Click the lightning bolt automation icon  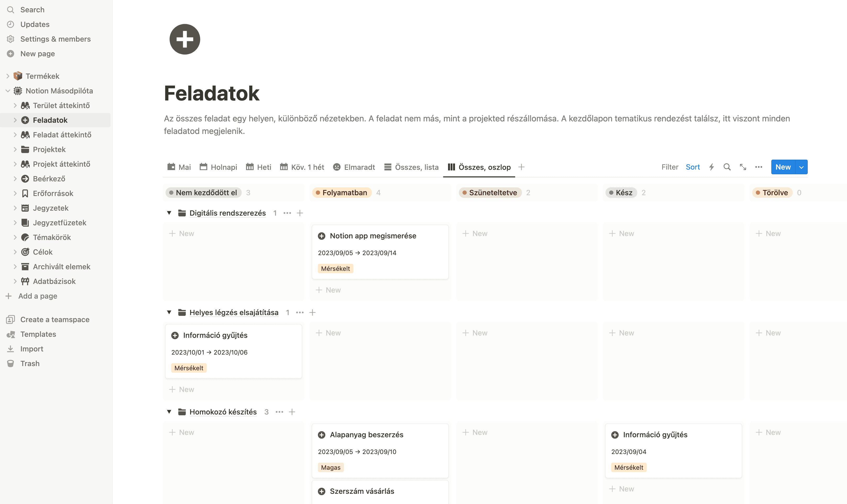[x=711, y=167]
